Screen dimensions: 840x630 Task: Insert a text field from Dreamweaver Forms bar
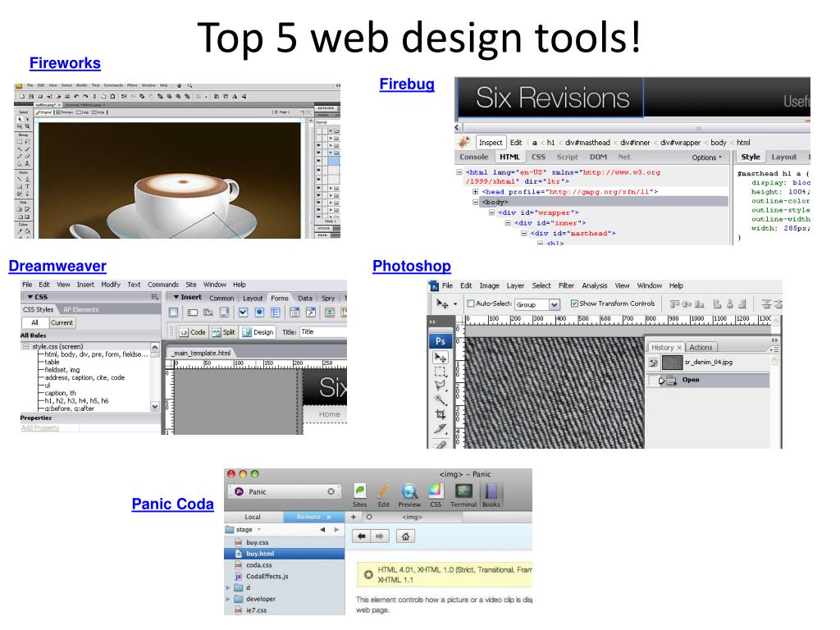(x=192, y=313)
